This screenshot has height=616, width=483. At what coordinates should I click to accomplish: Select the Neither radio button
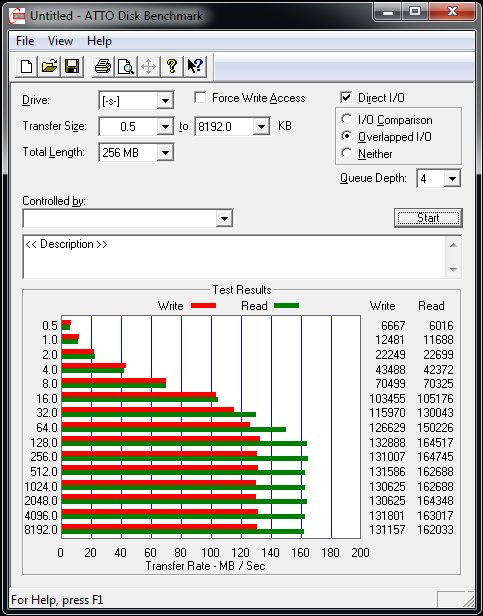click(x=347, y=153)
